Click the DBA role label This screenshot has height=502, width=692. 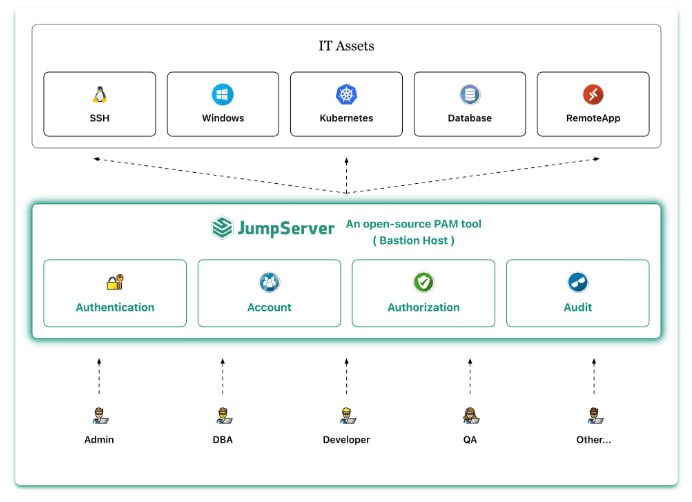pos(223,440)
